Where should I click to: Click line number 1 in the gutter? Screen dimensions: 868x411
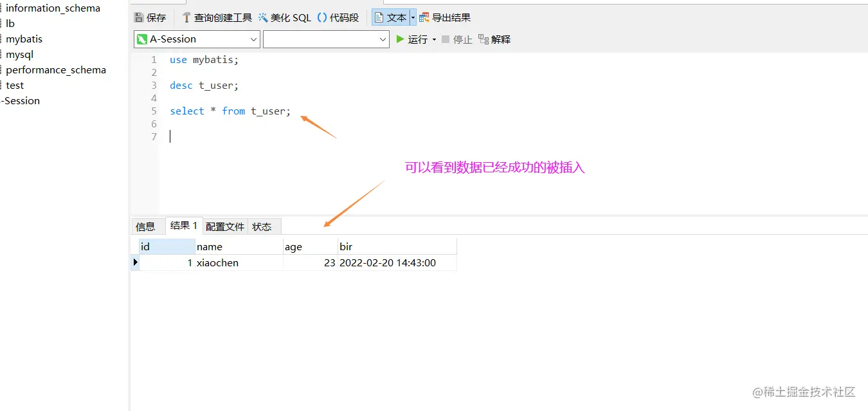(154, 60)
